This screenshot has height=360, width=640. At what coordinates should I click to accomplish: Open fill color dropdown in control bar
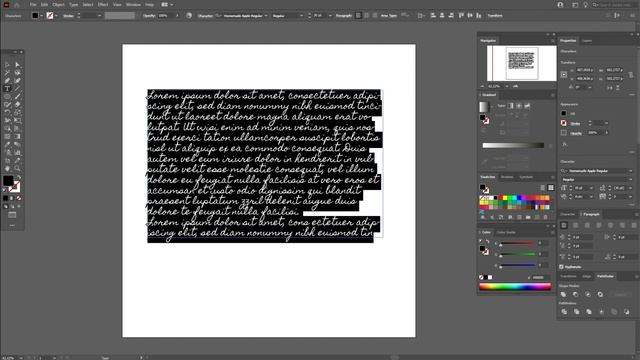(x=42, y=16)
